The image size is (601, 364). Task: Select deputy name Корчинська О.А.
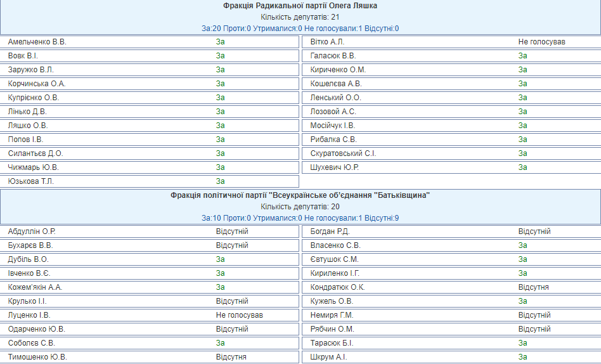point(37,84)
